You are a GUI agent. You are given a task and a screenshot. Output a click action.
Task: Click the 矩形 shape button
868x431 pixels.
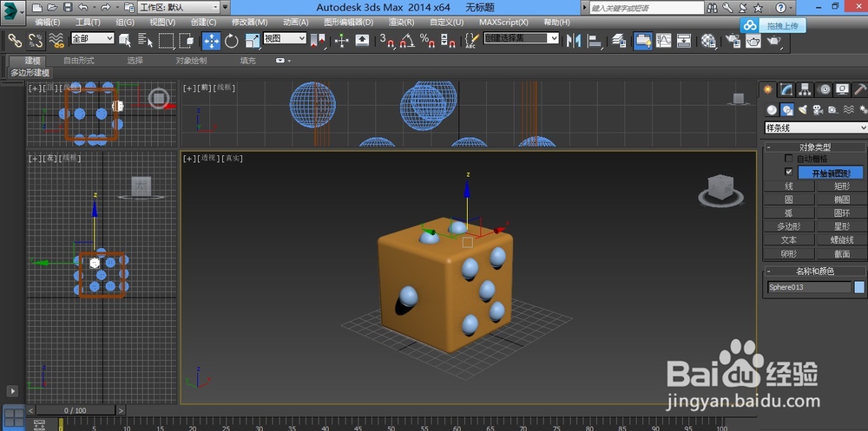pos(841,186)
